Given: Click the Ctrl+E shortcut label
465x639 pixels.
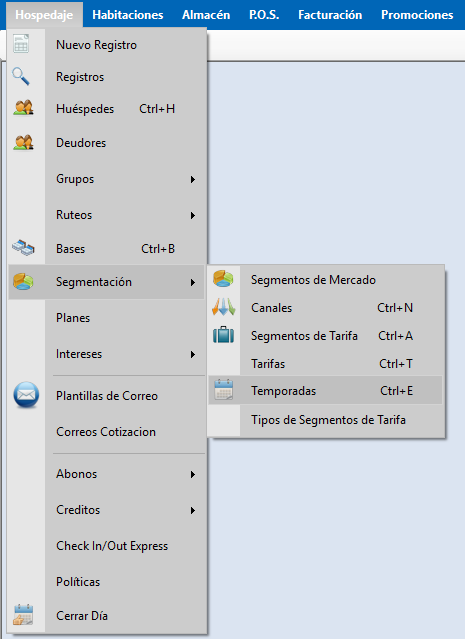Looking at the screenshot, I should click(x=397, y=391).
